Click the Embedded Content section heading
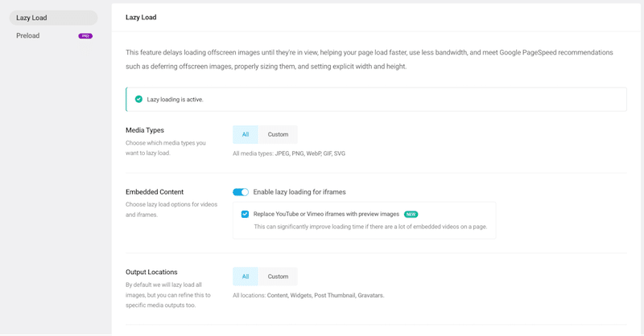Viewport: 644px width, 336px height. pos(155,192)
